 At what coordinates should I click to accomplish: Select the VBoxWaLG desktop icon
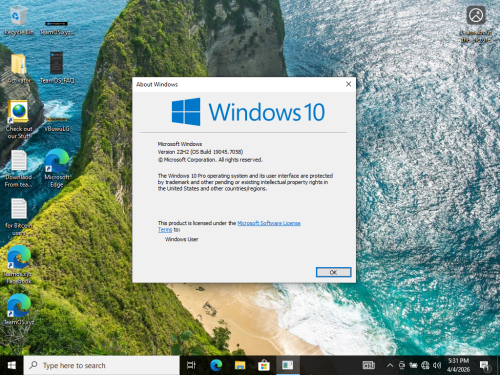[57, 124]
